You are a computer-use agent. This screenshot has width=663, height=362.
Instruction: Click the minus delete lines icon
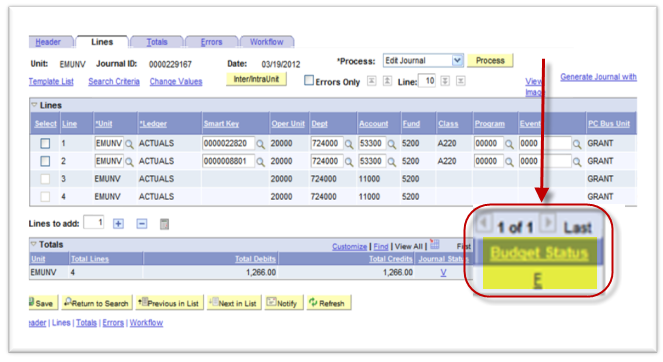pos(142,224)
